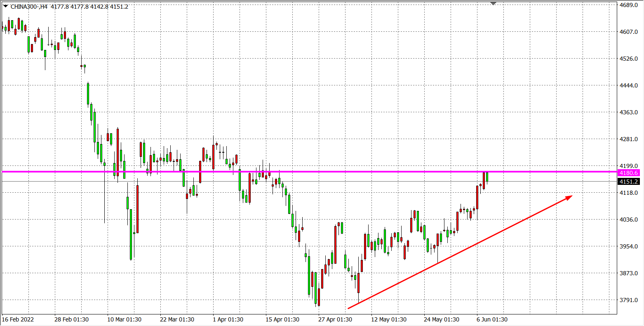Click the 1 Apr 01:30 time label

[228, 320]
